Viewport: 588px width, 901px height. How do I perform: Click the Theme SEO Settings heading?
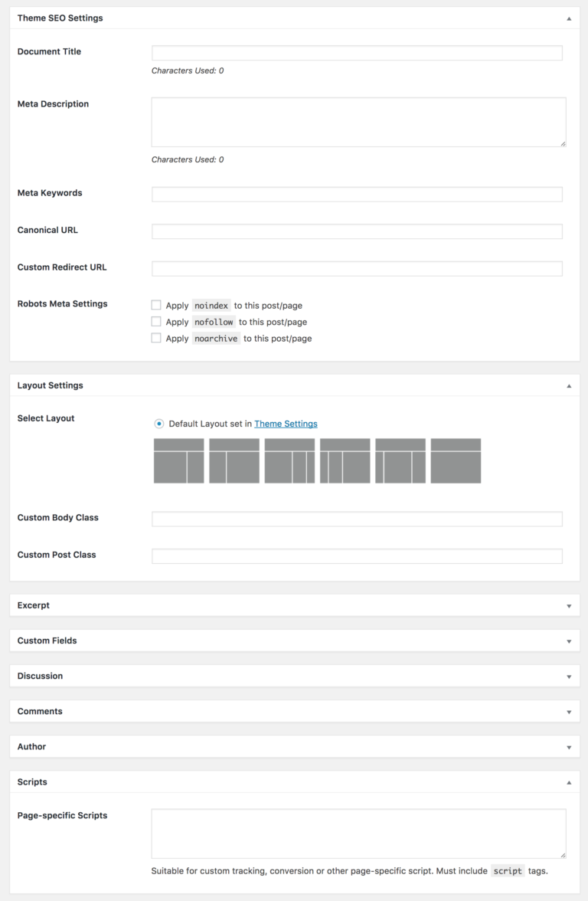coord(60,18)
